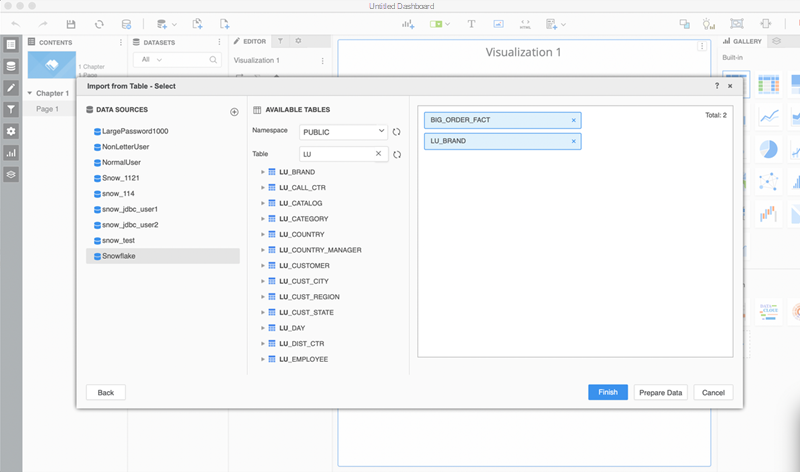Expand the LU_CUSTOMER table node
The image size is (800, 472).
263,266
